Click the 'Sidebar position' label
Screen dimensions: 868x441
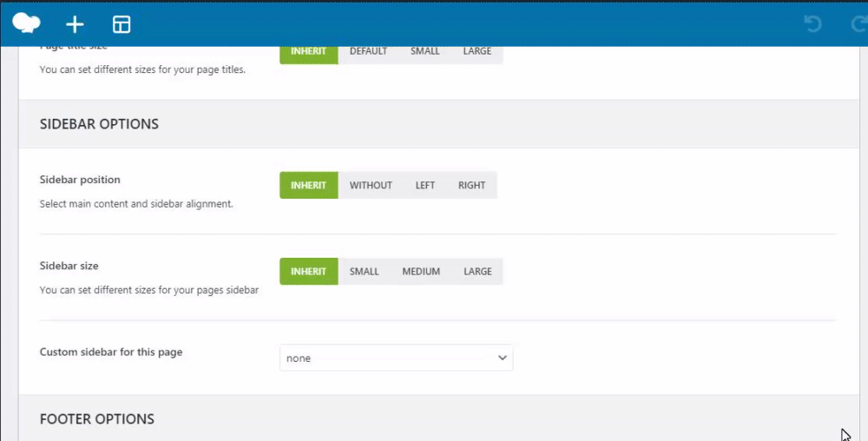point(80,180)
